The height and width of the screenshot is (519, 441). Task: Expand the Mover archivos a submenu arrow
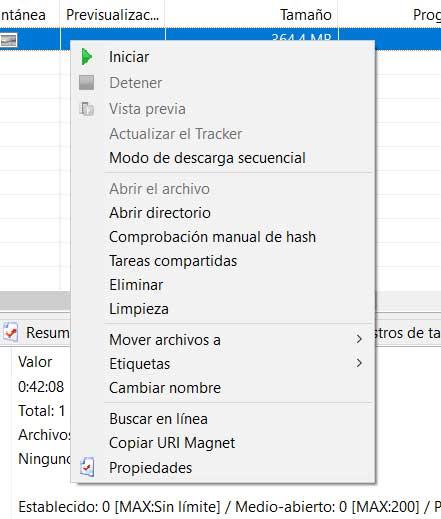point(359,339)
